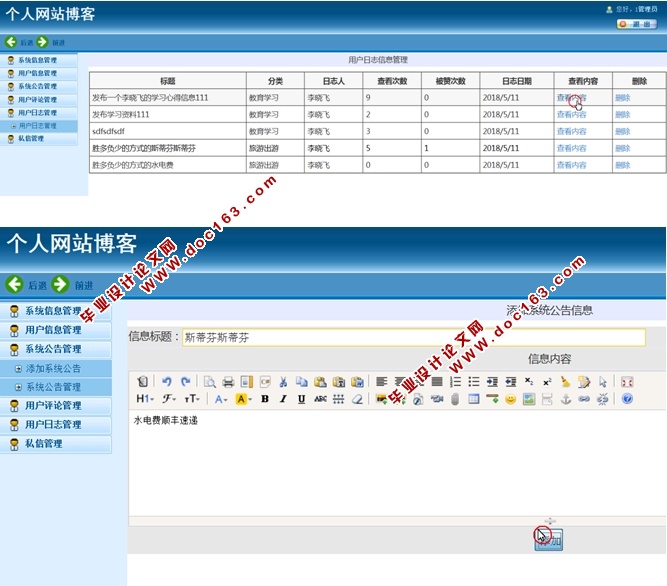The height and width of the screenshot is (586, 667).
Task: Select the indented 用户日志管理 sub-item in sidebar
Action: (40, 126)
